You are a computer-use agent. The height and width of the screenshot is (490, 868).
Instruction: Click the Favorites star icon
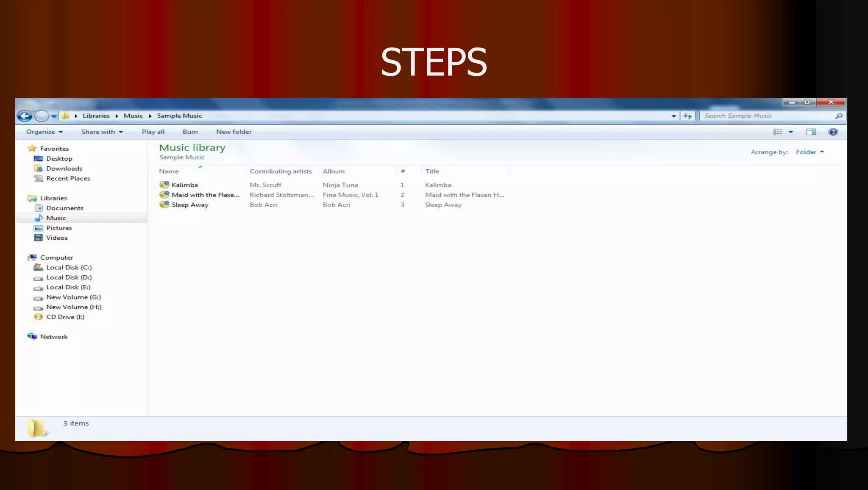[x=32, y=148]
